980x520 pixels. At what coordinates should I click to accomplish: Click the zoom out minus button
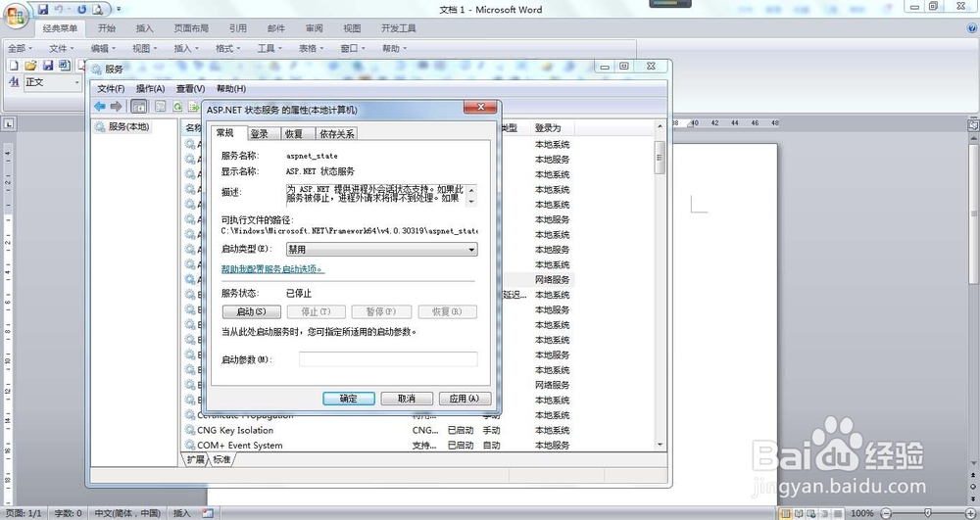[x=886, y=513]
